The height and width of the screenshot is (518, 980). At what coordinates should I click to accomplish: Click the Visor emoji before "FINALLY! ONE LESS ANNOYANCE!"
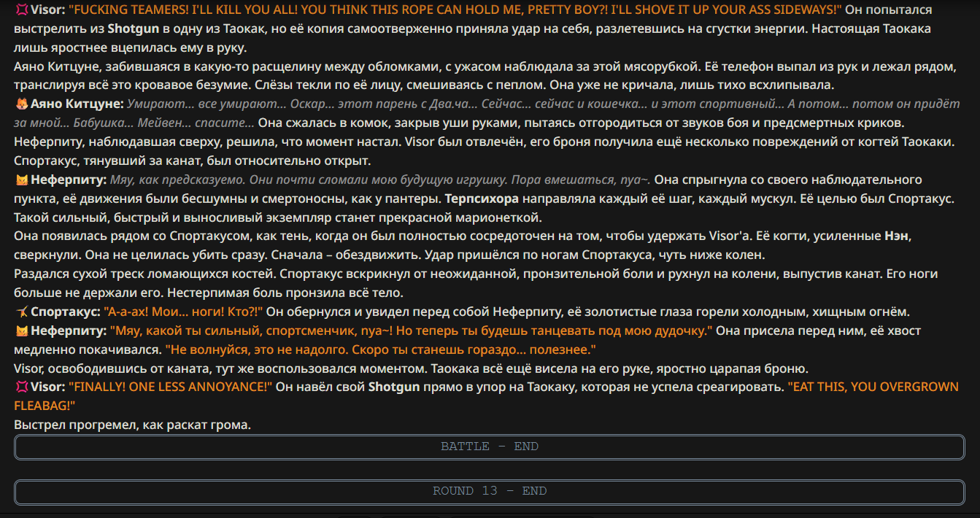[21, 387]
